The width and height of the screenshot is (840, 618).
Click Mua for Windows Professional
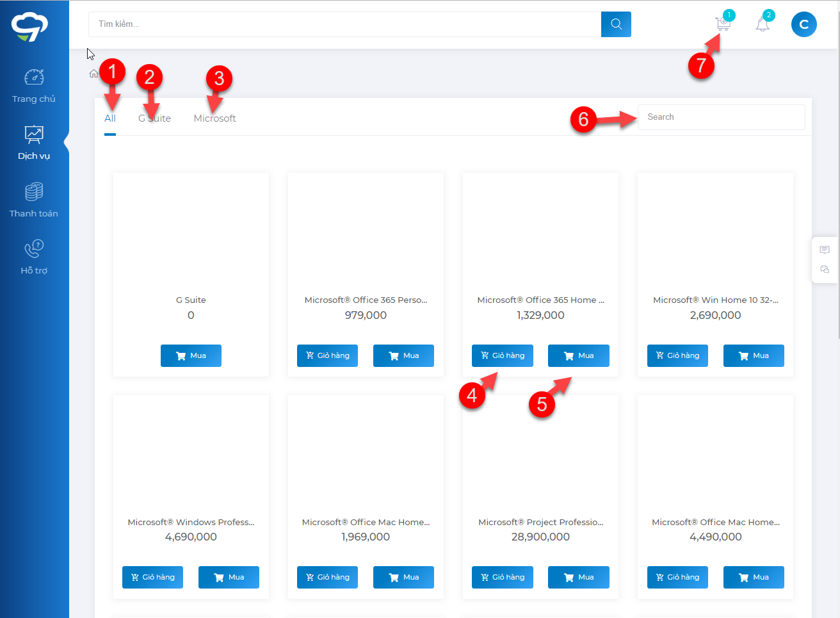229,577
